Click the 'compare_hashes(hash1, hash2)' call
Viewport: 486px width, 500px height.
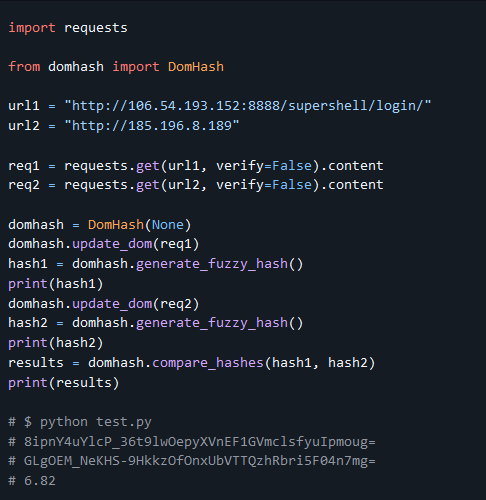pos(264,363)
